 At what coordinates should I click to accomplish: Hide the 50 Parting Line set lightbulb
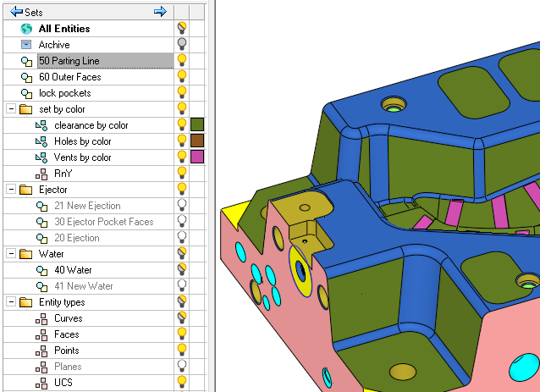181,61
